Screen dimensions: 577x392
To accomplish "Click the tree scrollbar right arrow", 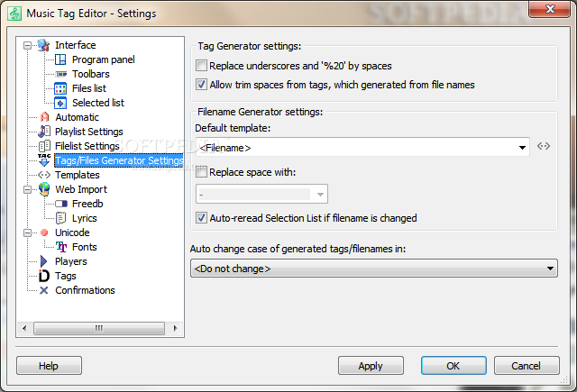I will [175, 328].
